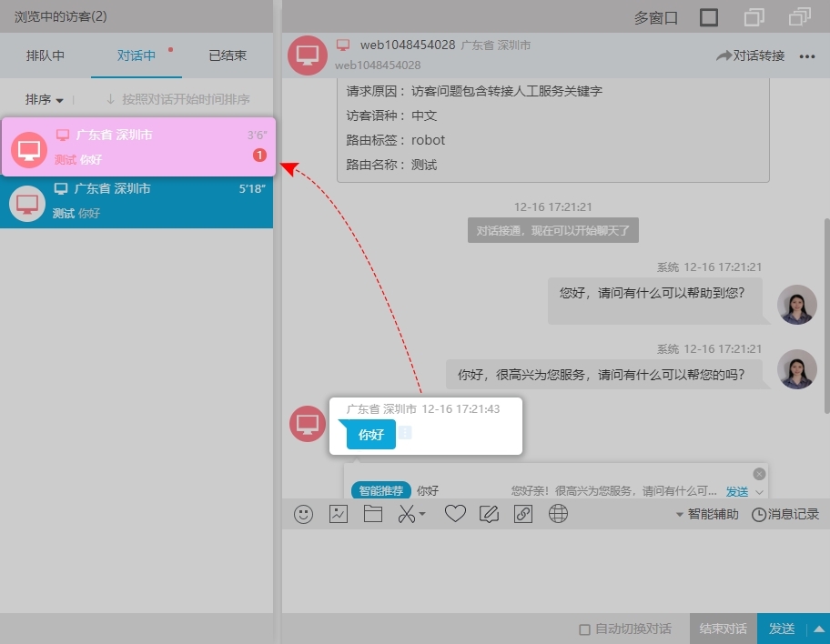830x644 pixels.
Task: Select the scissors screenshot tool
Action: click(x=404, y=514)
